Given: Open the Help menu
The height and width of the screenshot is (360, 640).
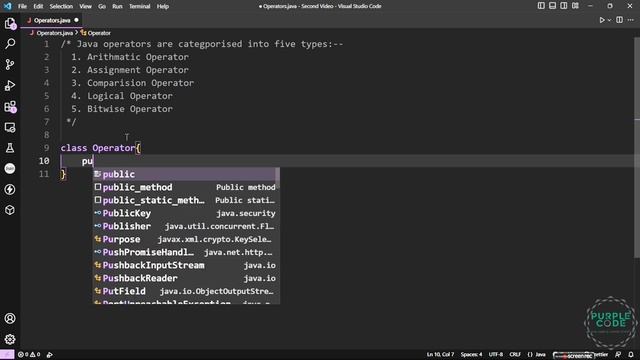Looking at the screenshot, I should click(163, 6).
